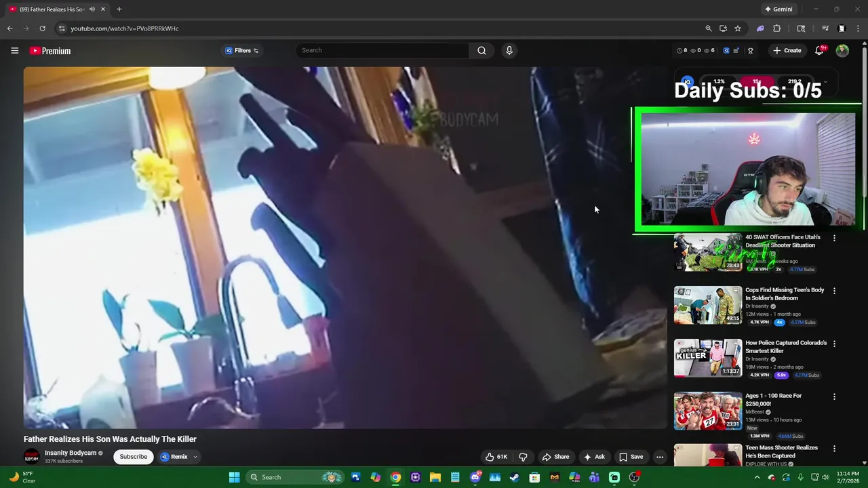Save the video to playlist
Screen dimensions: 868x488
631,457
